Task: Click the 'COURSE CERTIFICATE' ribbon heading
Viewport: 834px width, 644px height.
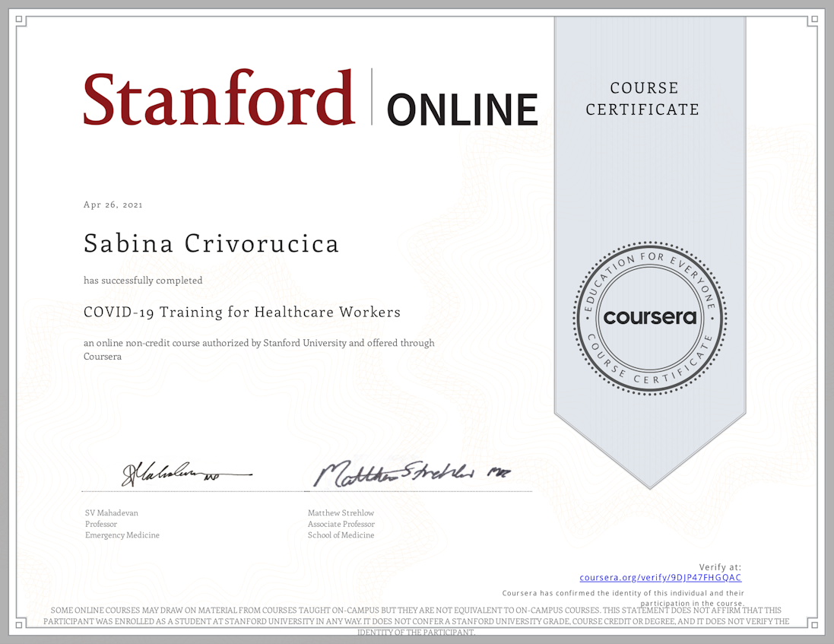Action: (642, 98)
